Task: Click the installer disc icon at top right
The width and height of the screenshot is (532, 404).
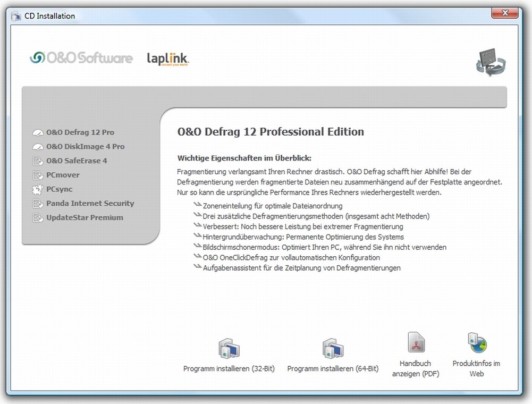Action: [491, 62]
